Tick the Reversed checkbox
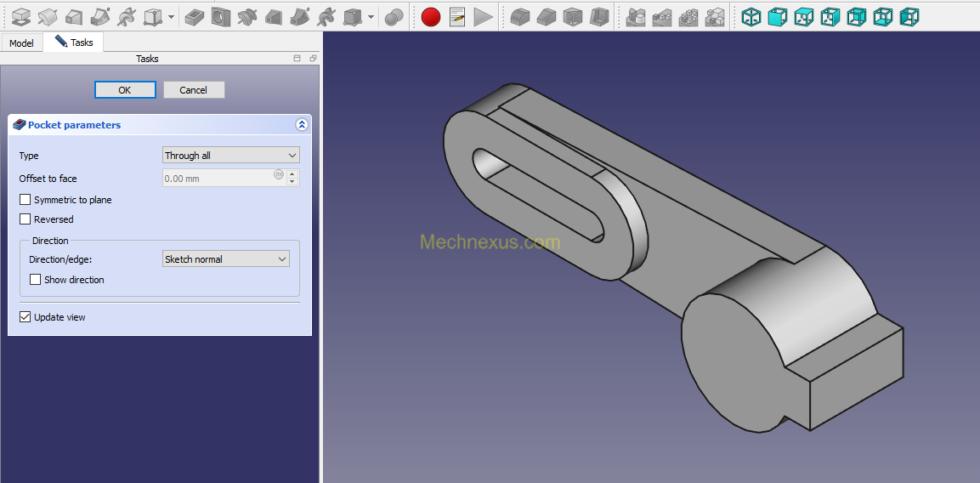This screenshot has height=483, width=980. (x=25, y=219)
